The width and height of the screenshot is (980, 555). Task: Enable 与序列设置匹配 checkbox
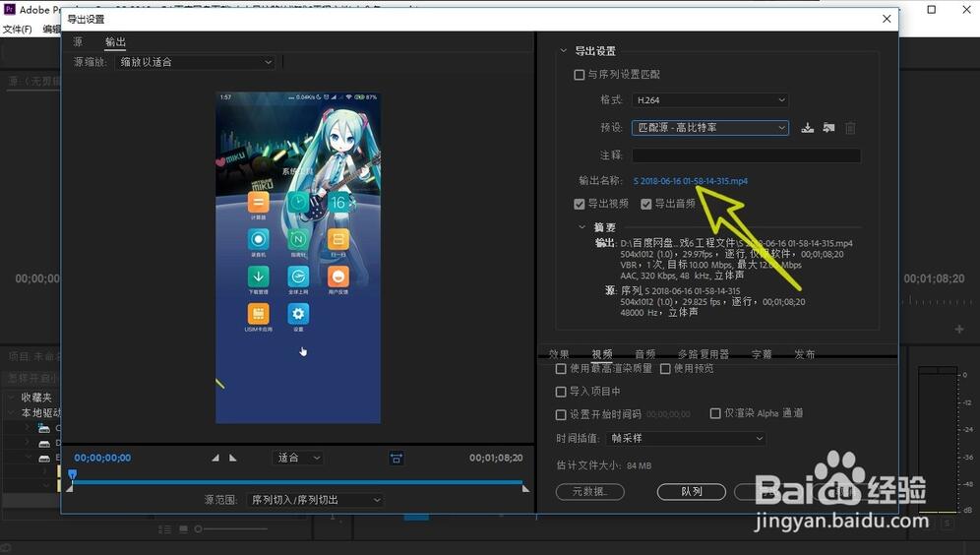pos(580,75)
